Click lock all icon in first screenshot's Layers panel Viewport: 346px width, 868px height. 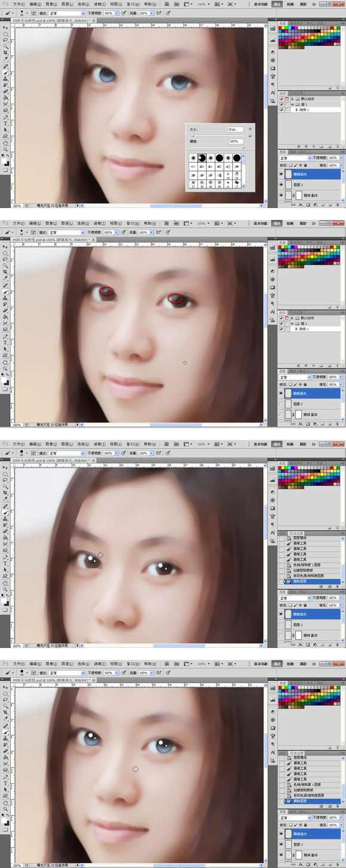pos(305,165)
